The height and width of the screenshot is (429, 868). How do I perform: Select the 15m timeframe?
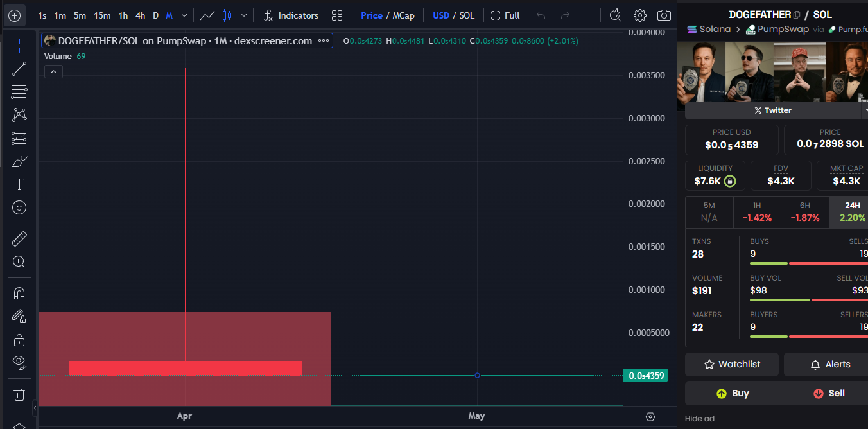[x=102, y=15]
